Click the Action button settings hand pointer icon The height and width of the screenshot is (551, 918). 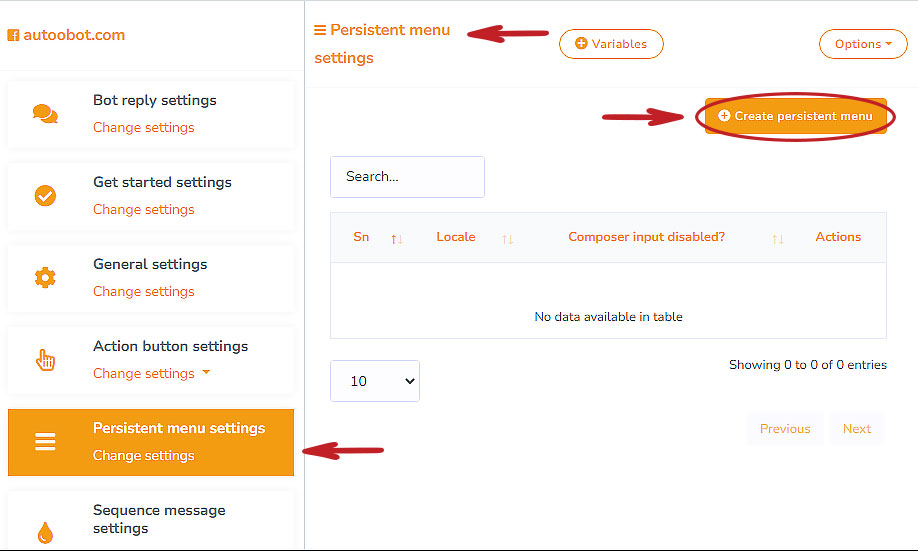pos(45,360)
